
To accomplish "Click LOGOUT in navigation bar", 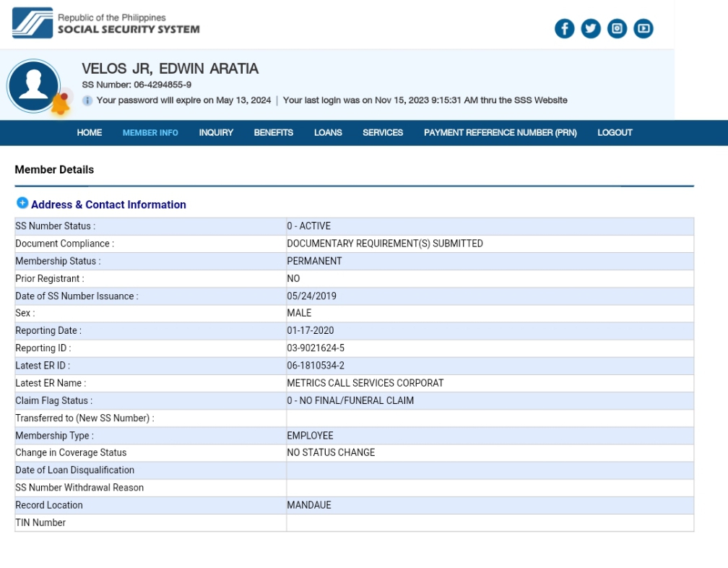I will coord(615,133).
